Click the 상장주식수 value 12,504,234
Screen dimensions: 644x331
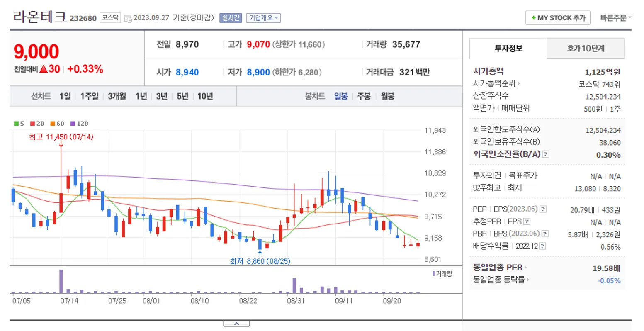[x=603, y=97]
